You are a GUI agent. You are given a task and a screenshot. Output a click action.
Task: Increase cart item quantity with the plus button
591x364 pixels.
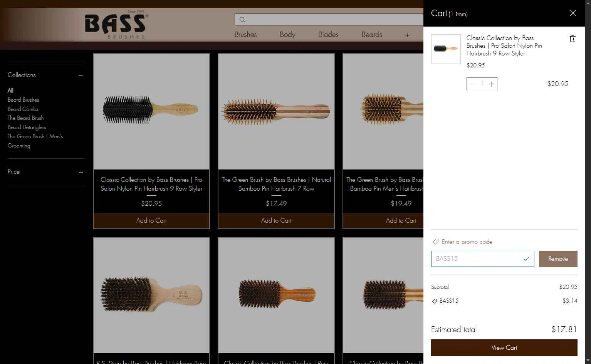click(x=492, y=84)
